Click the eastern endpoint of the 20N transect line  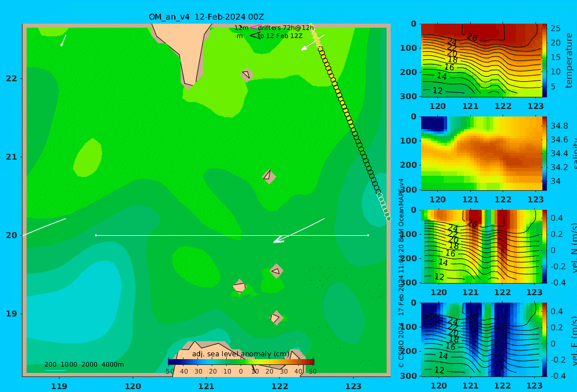pos(368,235)
